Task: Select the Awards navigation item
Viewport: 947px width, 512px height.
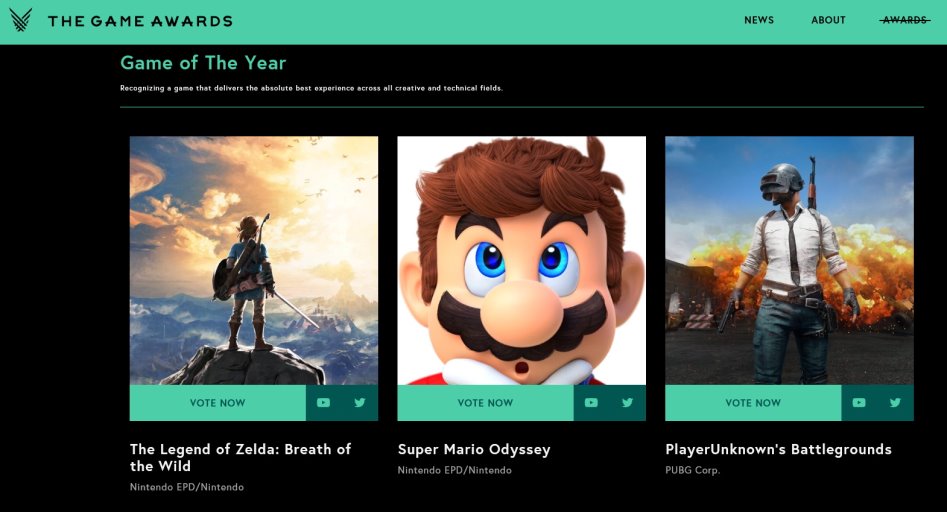Action: [x=904, y=20]
